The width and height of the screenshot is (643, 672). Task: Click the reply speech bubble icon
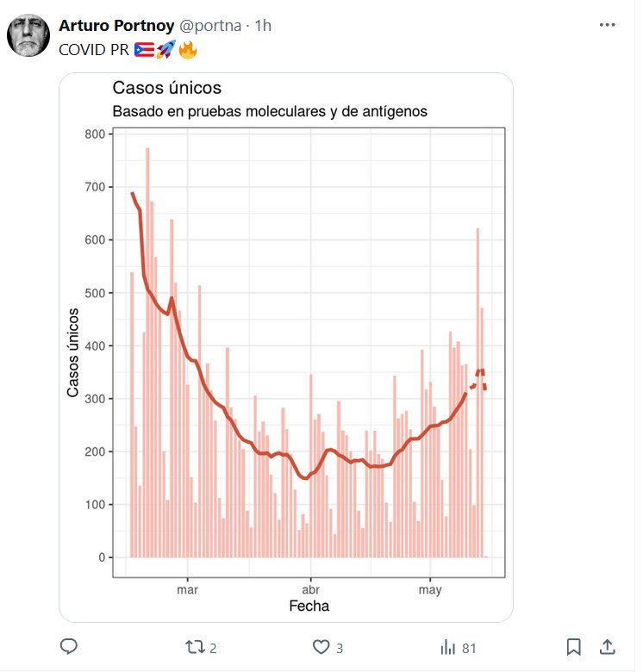point(71,647)
